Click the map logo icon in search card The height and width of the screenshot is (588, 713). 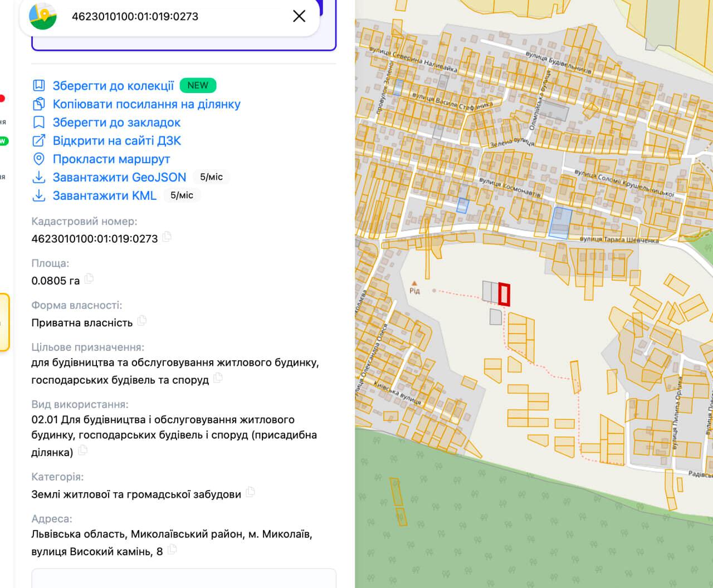pos(43,16)
